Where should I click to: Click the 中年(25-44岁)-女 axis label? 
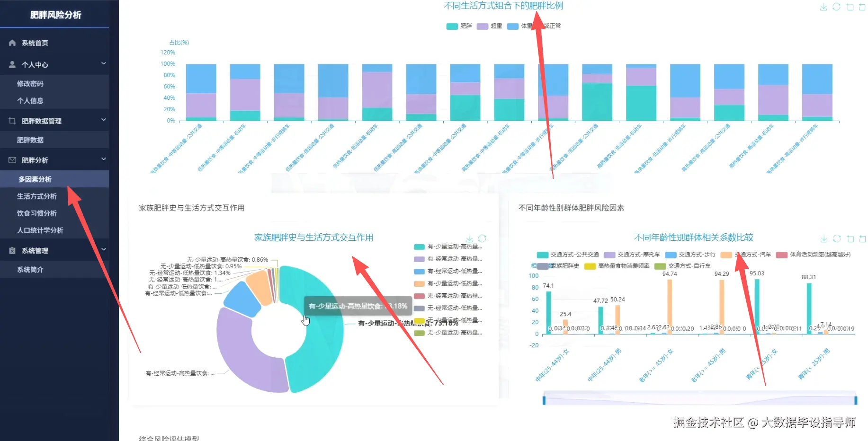pos(552,365)
